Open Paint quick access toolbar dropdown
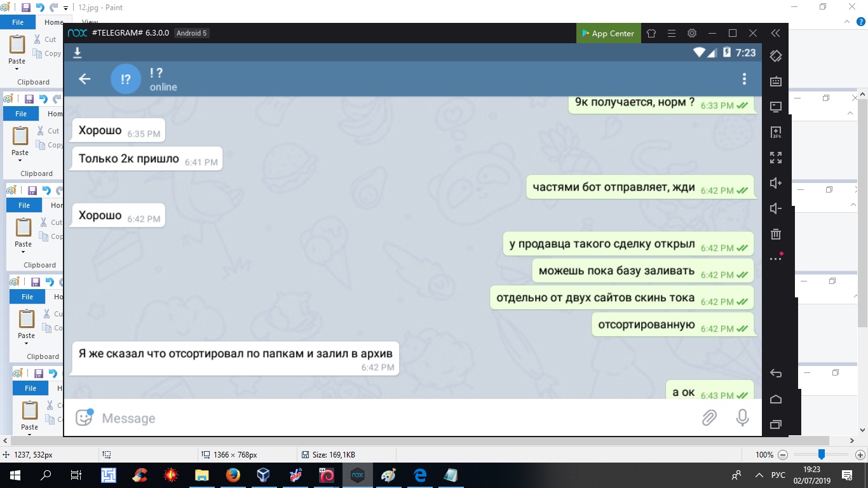The width and height of the screenshot is (868, 488). coord(66,8)
